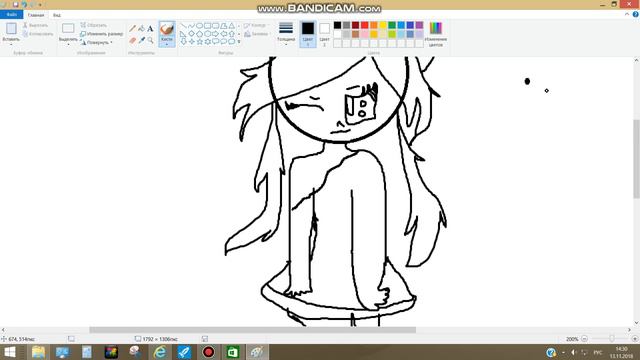Pick the yellow color swatch

[x=383, y=25]
